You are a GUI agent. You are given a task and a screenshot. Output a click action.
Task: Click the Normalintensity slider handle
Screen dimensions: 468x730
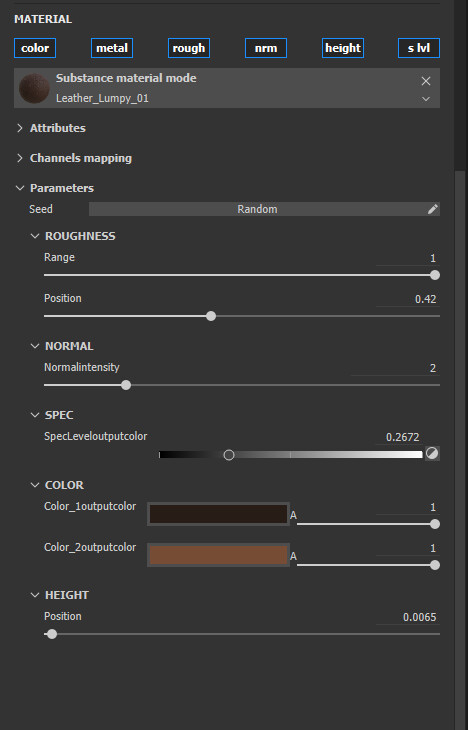point(126,385)
